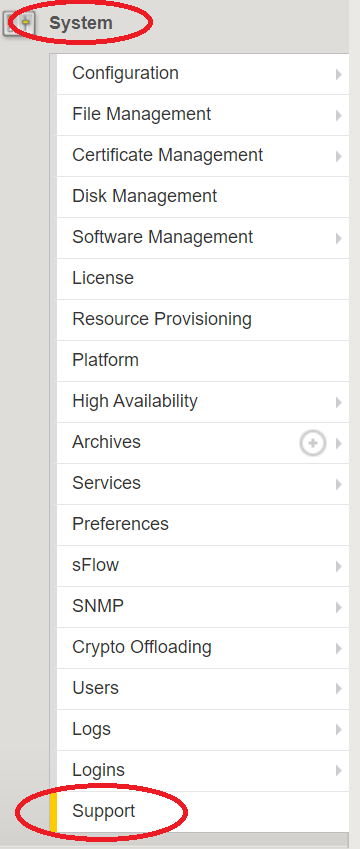The width and height of the screenshot is (360, 849).
Task: Open the Platform menu item
Action: tap(203, 361)
